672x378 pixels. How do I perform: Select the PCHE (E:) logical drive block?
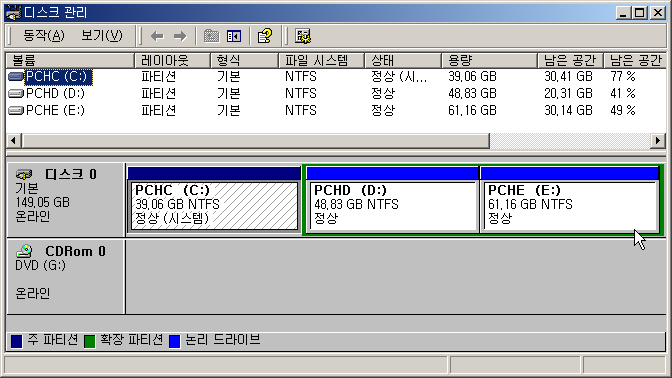click(570, 201)
